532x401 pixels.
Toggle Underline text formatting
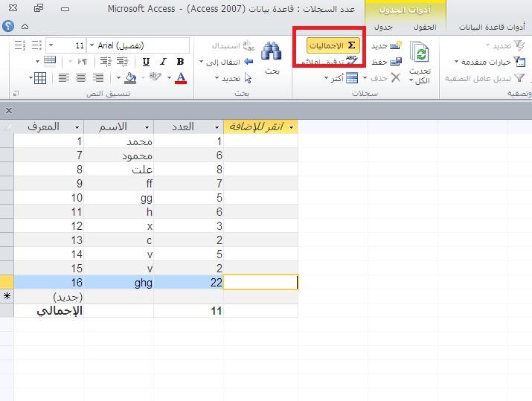(x=145, y=62)
